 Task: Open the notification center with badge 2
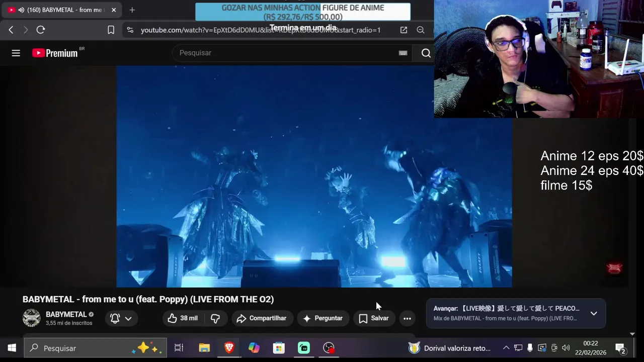(620, 348)
